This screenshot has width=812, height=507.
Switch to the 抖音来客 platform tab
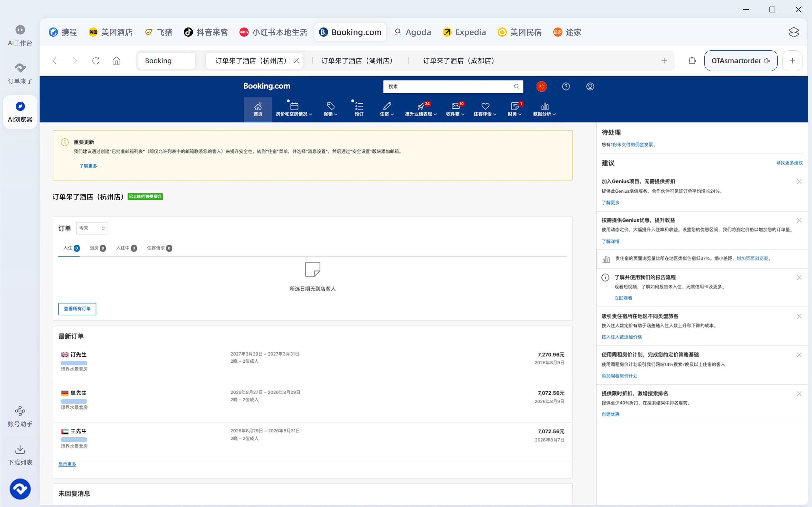pos(206,32)
